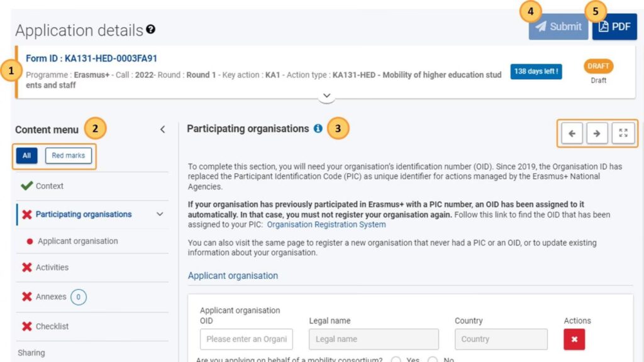Click the Annexes count badge

click(x=79, y=297)
